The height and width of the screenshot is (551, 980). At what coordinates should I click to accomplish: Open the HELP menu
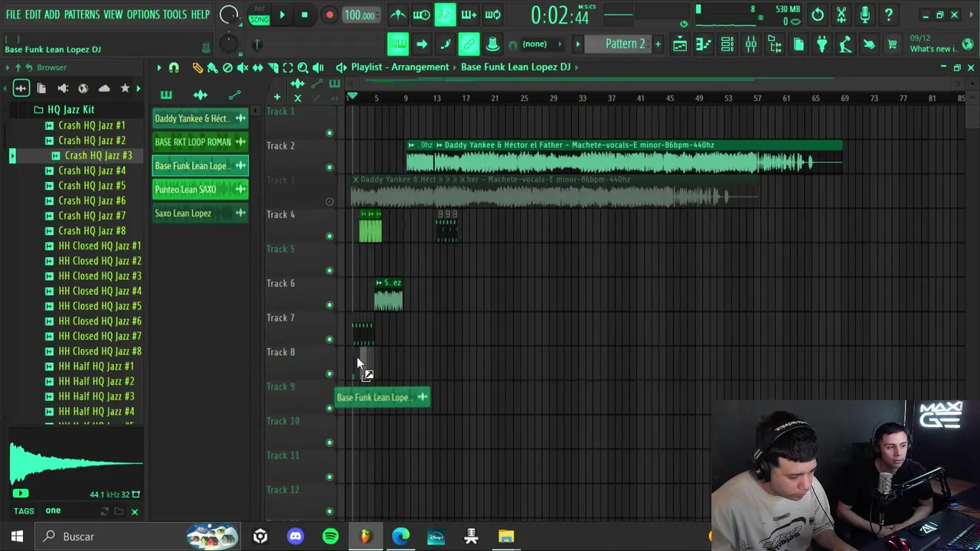point(201,15)
